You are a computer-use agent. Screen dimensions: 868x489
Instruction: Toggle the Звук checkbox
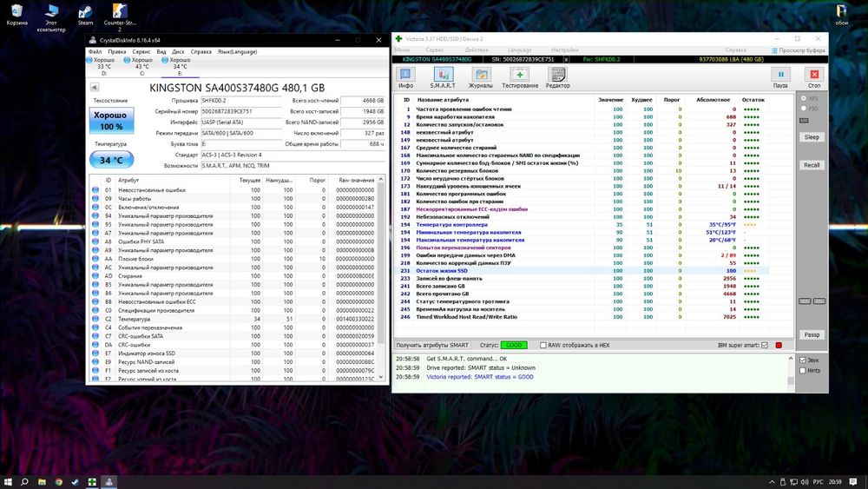[x=803, y=360]
